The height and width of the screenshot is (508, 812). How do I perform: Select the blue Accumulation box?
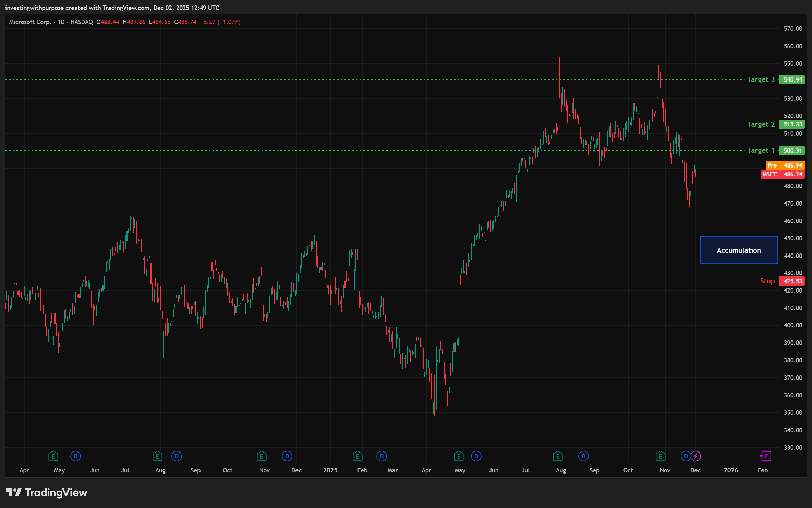(739, 250)
